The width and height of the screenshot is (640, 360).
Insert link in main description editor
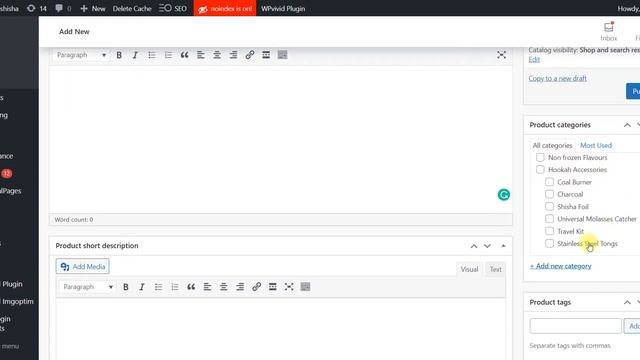point(250,55)
